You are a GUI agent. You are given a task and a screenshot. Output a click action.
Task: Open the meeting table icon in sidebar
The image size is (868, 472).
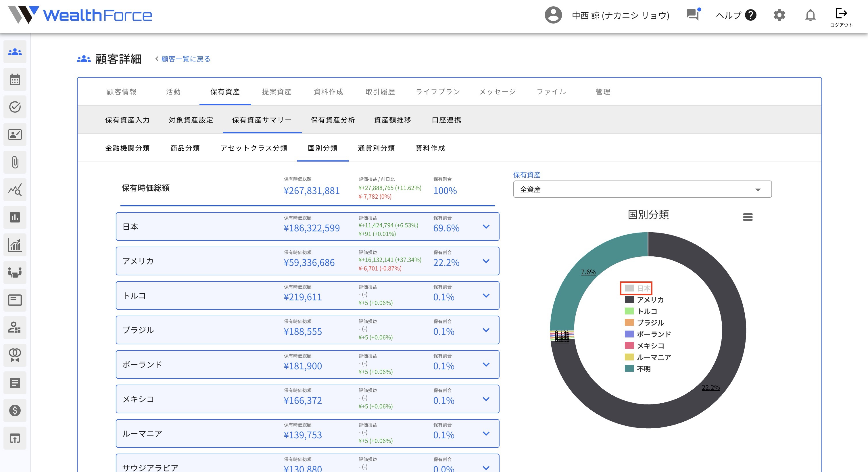coord(15,273)
